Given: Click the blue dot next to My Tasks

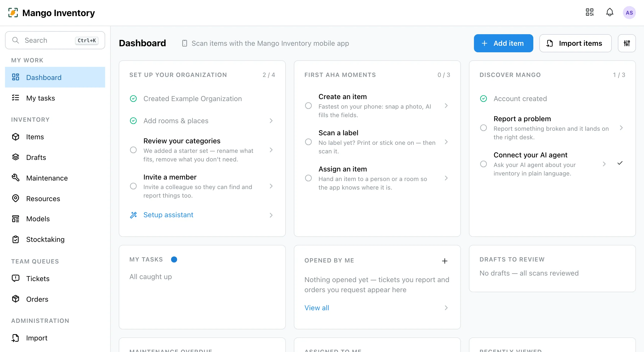Looking at the screenshot, I should [x=174, y=259].
